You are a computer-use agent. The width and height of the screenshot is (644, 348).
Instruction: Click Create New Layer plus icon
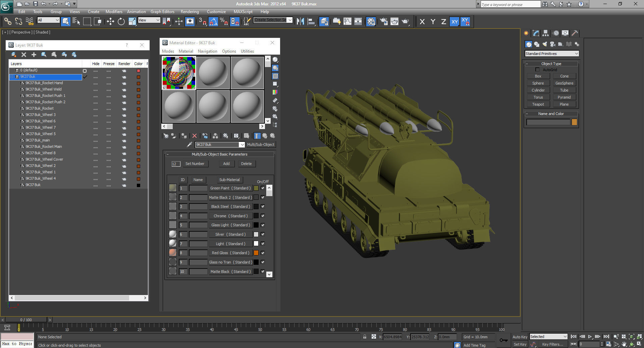[34, 55]
